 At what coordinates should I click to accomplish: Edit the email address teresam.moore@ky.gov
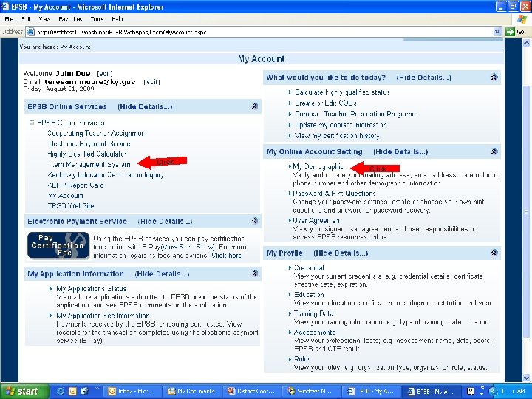pyautogui.click(x=151, y=82)
